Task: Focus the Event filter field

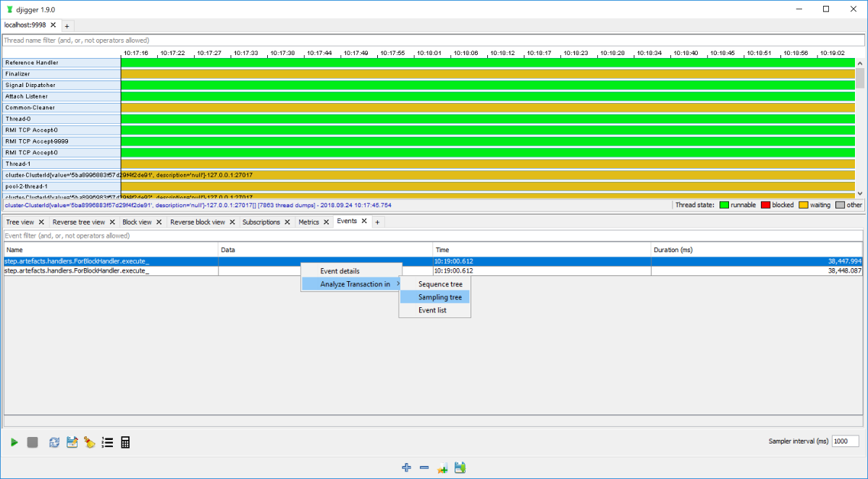Action: coord(434,236)
